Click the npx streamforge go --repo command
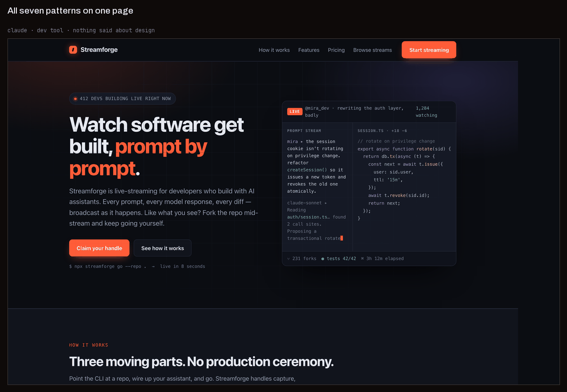The width and height of the screenshot is (567, 392). click(x=108, y=266)
